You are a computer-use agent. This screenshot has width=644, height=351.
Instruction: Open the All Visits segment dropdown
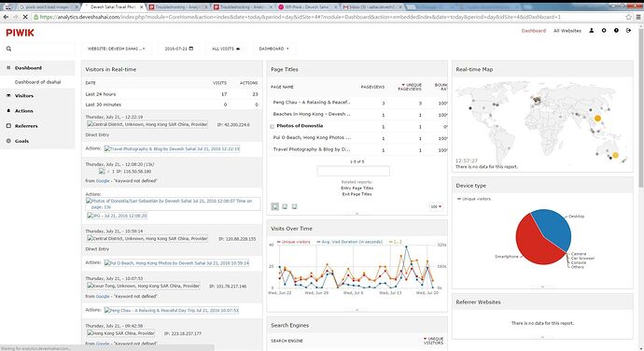click(226, 49)
